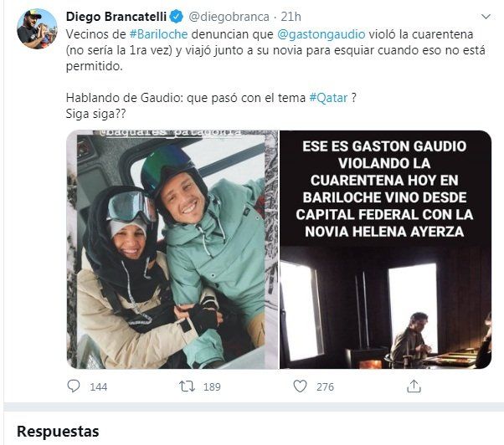Open the #Bariloche hashtag

coord(158,34)
